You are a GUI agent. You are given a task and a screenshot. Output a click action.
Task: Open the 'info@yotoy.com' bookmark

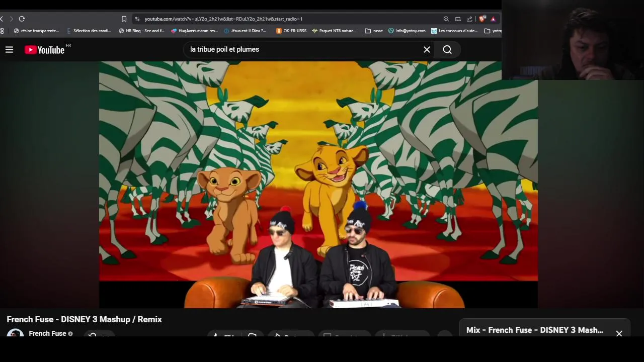(407, 31)
